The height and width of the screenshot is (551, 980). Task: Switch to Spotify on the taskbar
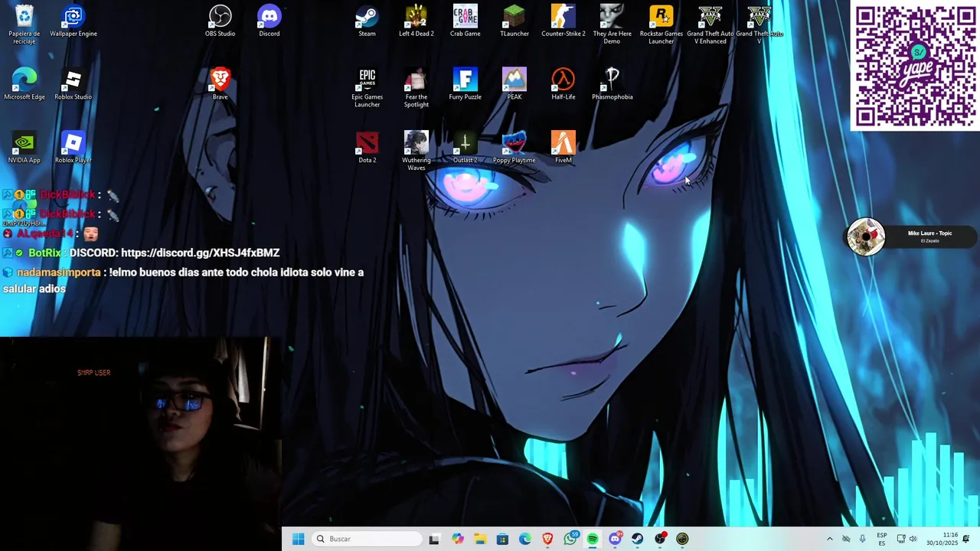coord(593,539)
